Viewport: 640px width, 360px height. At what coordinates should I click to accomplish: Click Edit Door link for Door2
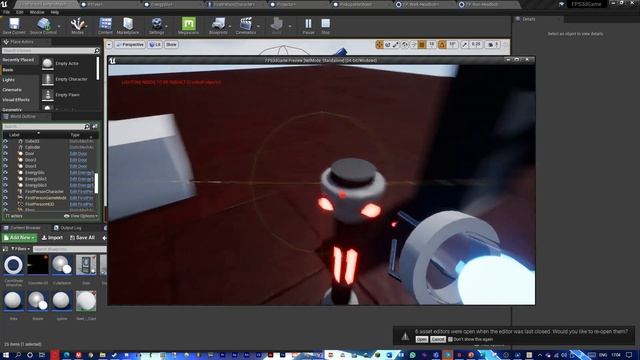click(x=78, y=160)
